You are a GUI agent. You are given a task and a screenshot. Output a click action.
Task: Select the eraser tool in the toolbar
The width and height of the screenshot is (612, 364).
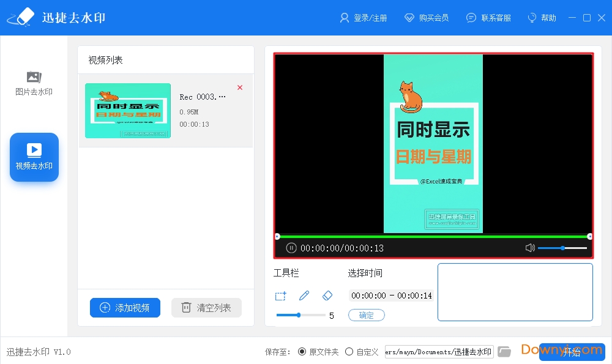point(327,295)
